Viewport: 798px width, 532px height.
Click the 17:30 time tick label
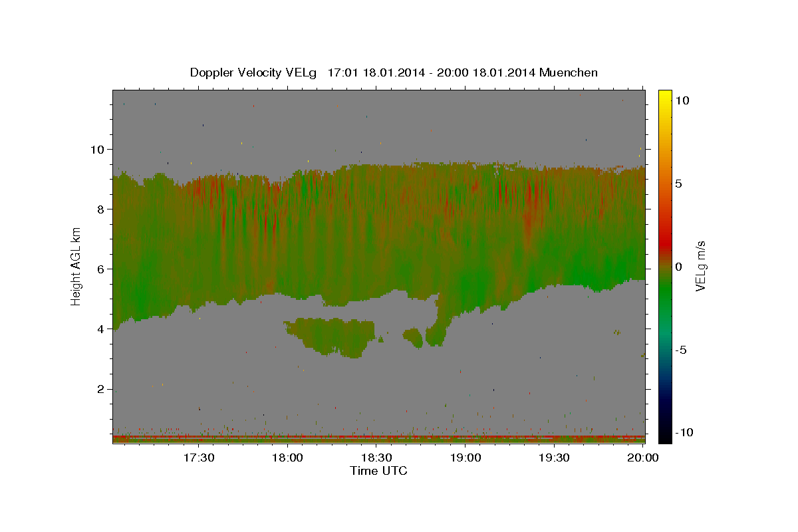tap(198, 458)
